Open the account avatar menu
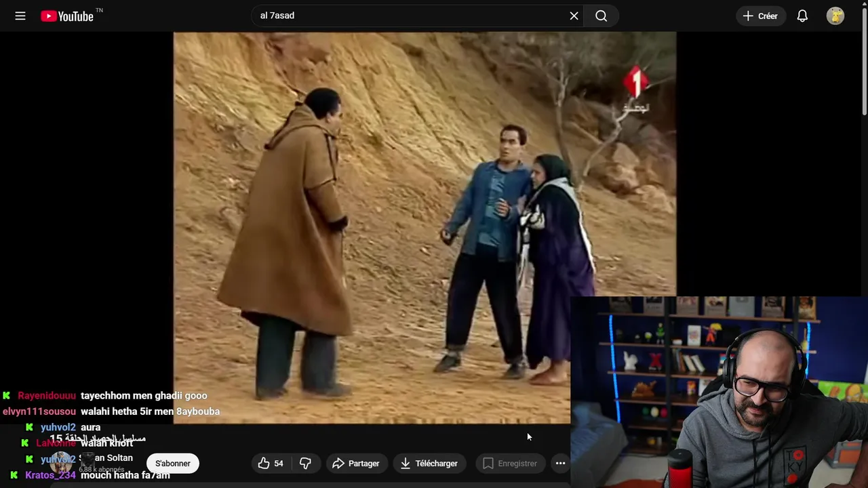The width and height of the screenshot is (868, 488). coord(835,16)
